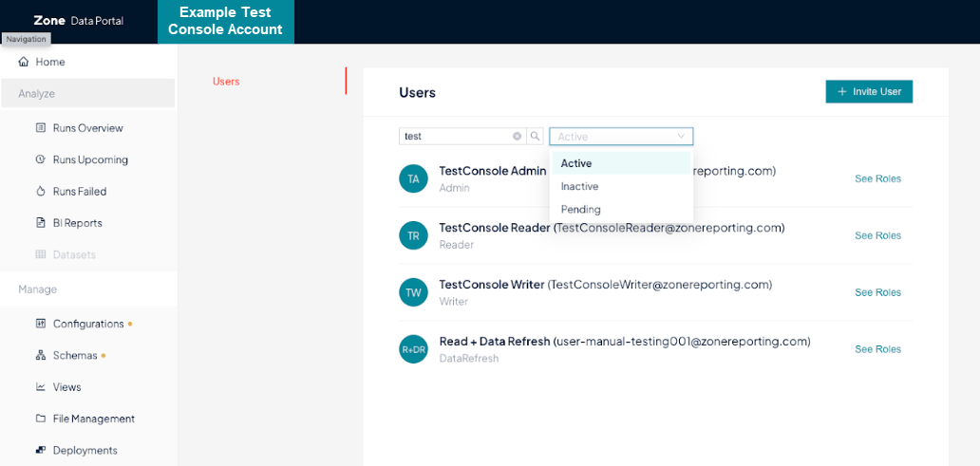This screenshot has width=980, height=466.
Task: Click the Views chart icon
Action: (x=41, y=387)
